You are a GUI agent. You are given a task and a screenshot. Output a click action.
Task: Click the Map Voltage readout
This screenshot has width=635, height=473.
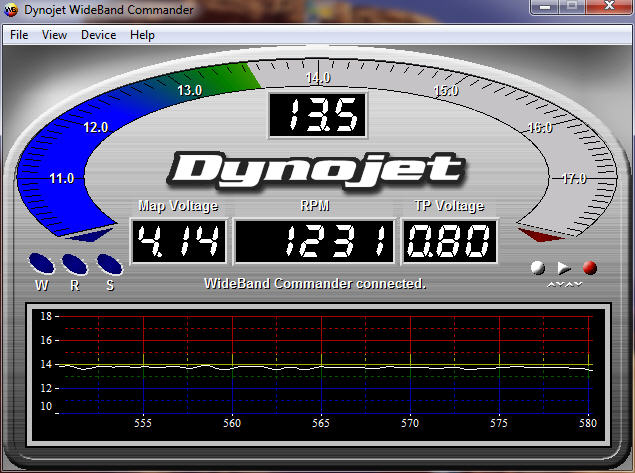pyautogui.click(x=178, y=242)
